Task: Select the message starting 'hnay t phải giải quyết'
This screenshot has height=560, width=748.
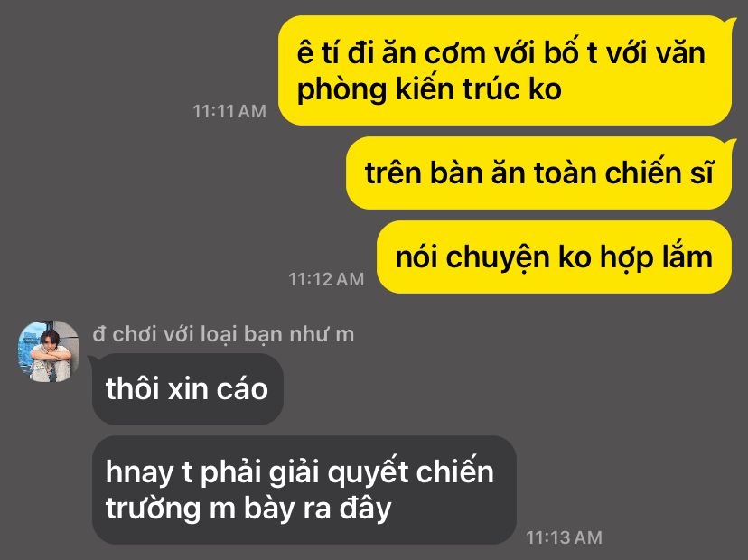Action: pyautogui.click(x=304, y=490)
